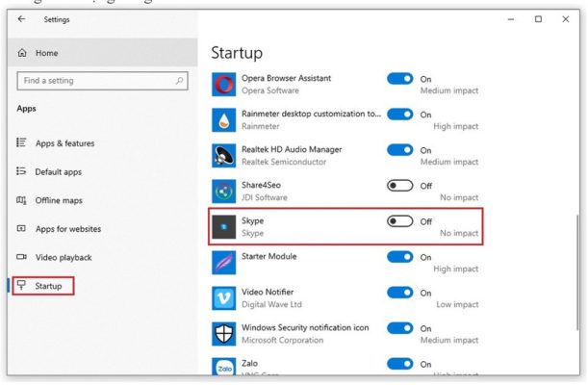Click the Zalo label text
The image size is (588, 385).
(x=249, y=363)
